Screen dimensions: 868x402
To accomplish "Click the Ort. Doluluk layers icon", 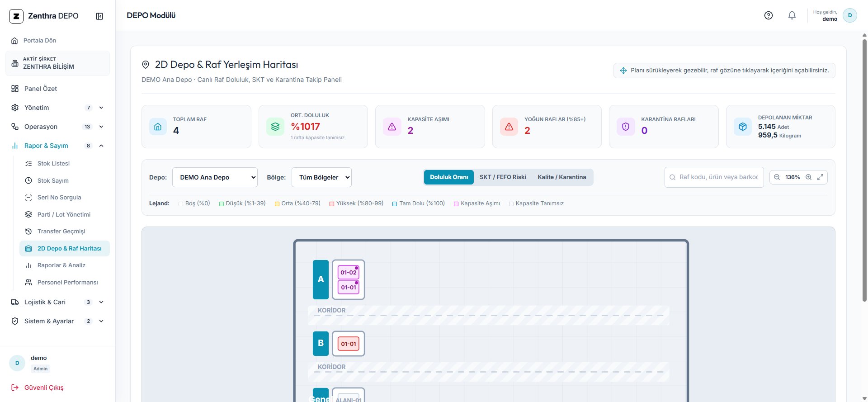I will pyautogui.click(x=275, y=127).
